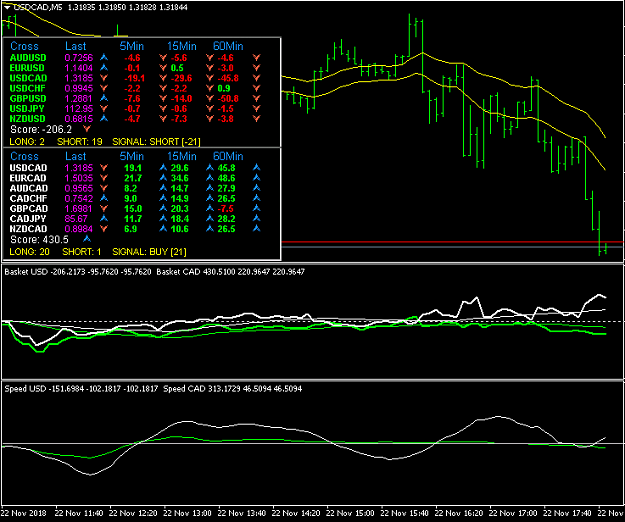Image resolution: width=625 pixels, height=522 pixels.
Task: Click the blue up arrow beside NZDUSD 0.6815
Action: (x=104, y=118)
